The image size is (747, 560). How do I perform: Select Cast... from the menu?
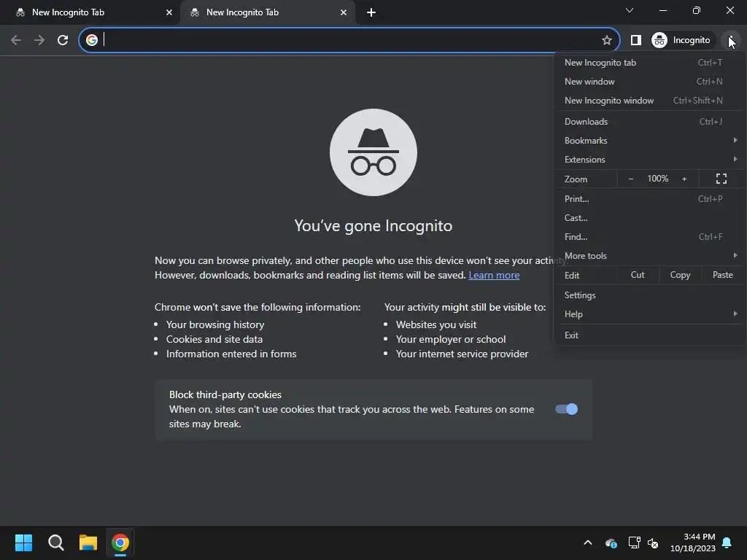click(x=648, y=218)
